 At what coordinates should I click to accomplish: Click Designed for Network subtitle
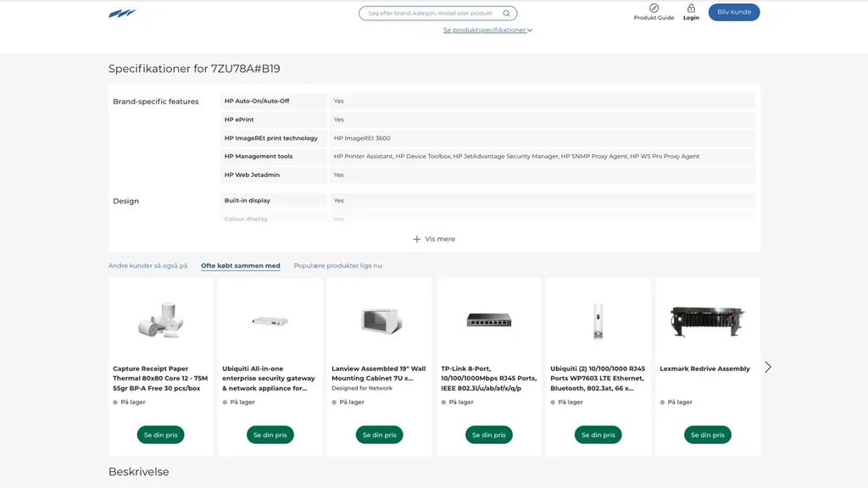click(x=362, y=388)
